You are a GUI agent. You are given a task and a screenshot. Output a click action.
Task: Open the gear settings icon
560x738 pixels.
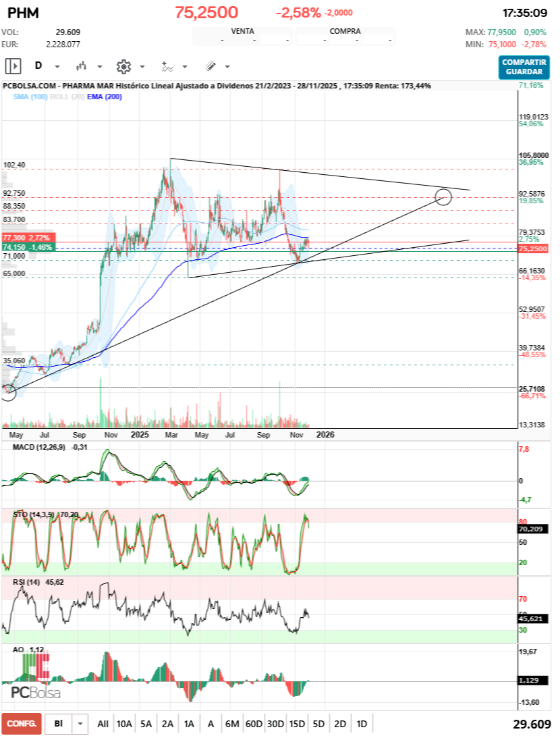[123, 66]
